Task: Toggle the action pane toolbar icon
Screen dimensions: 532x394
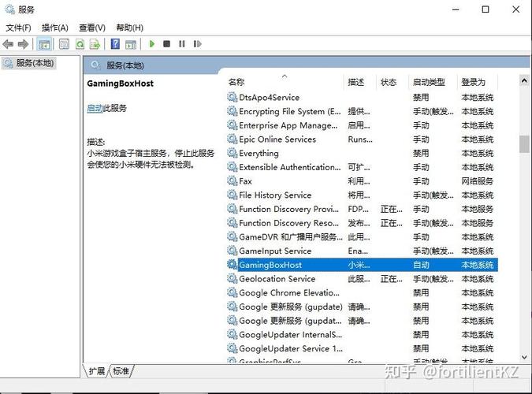Action: [x=131, y=44]
